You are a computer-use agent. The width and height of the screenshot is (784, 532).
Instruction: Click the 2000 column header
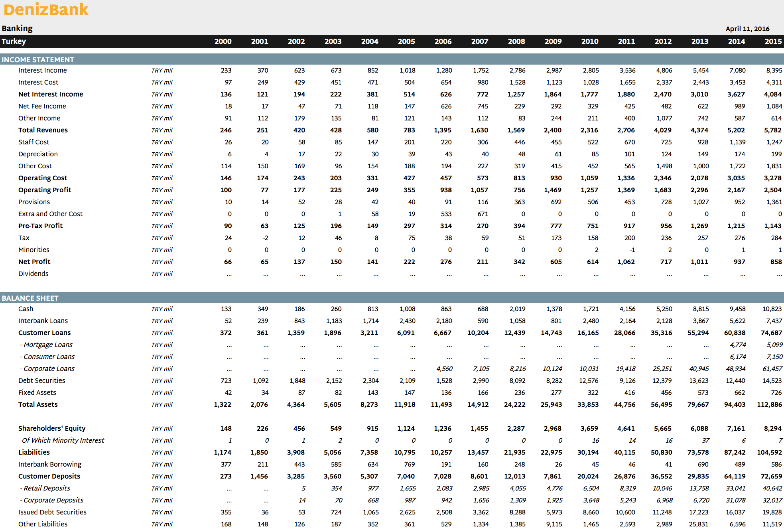(x=223, y=41)
